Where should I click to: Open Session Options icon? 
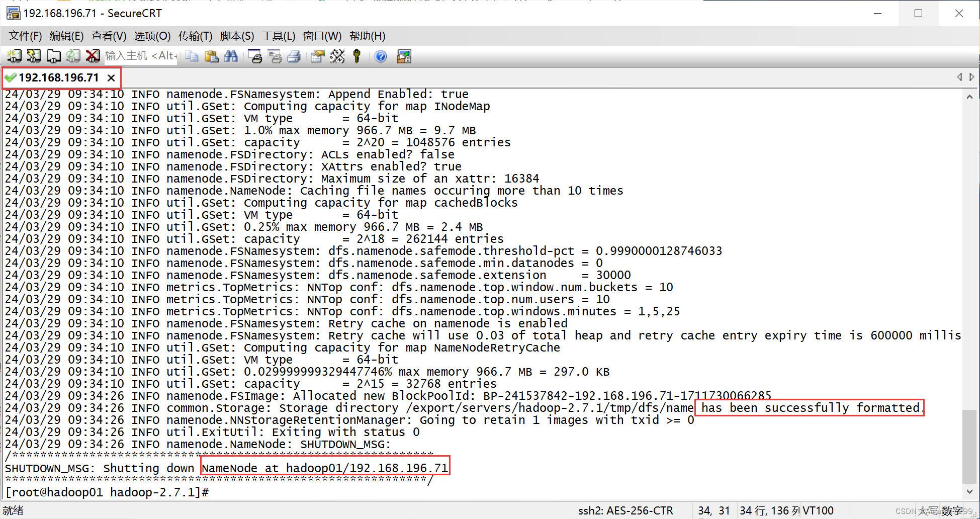coord(317,56)
